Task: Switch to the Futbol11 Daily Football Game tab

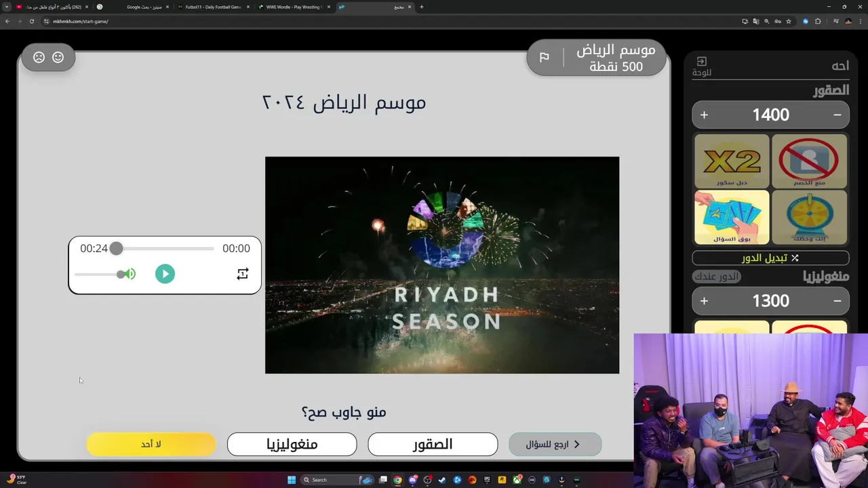Action: (214, 7)
